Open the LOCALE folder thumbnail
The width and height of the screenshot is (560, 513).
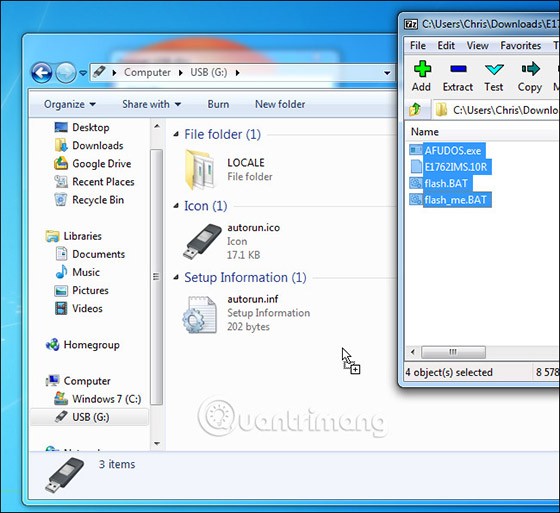[200, 169]
